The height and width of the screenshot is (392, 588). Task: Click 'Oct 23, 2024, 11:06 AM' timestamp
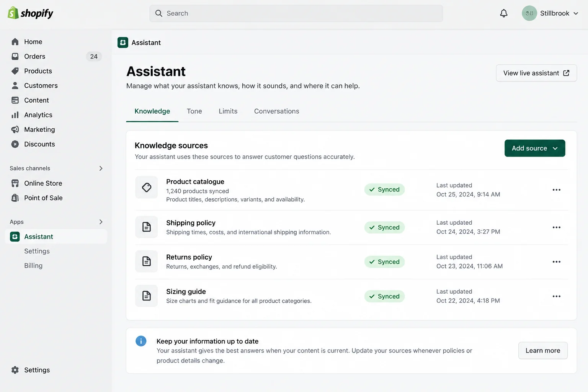coord(469,266)
